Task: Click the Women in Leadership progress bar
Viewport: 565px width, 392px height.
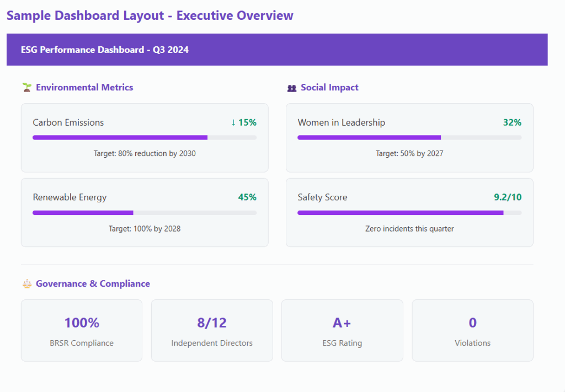Action: coord(409,137)
